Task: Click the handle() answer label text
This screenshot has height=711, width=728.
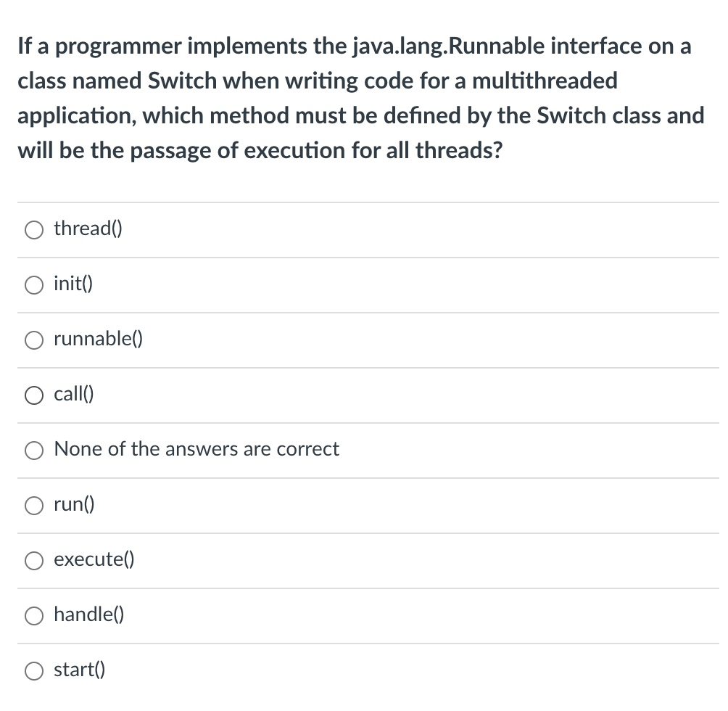Action: click(88, 615)
